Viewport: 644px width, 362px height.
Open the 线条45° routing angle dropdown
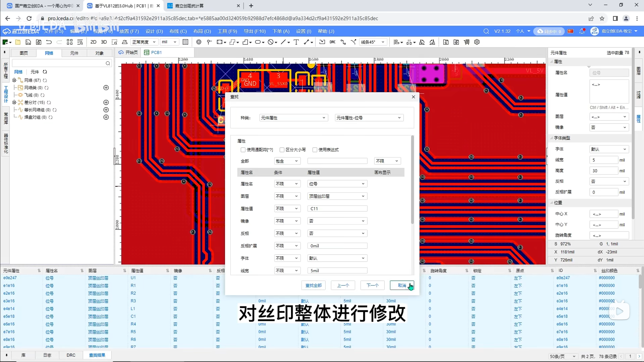coord(373,42)
